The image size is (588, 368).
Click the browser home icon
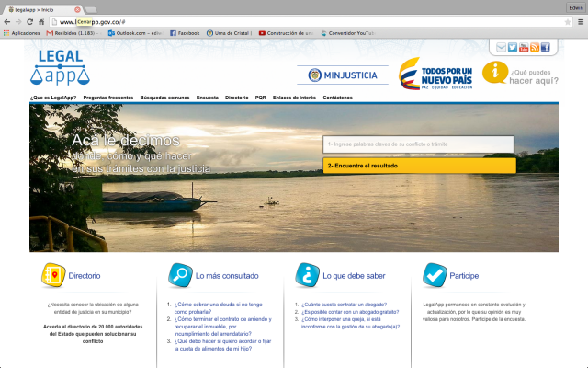pyautogui.click(x=41, y=22)
